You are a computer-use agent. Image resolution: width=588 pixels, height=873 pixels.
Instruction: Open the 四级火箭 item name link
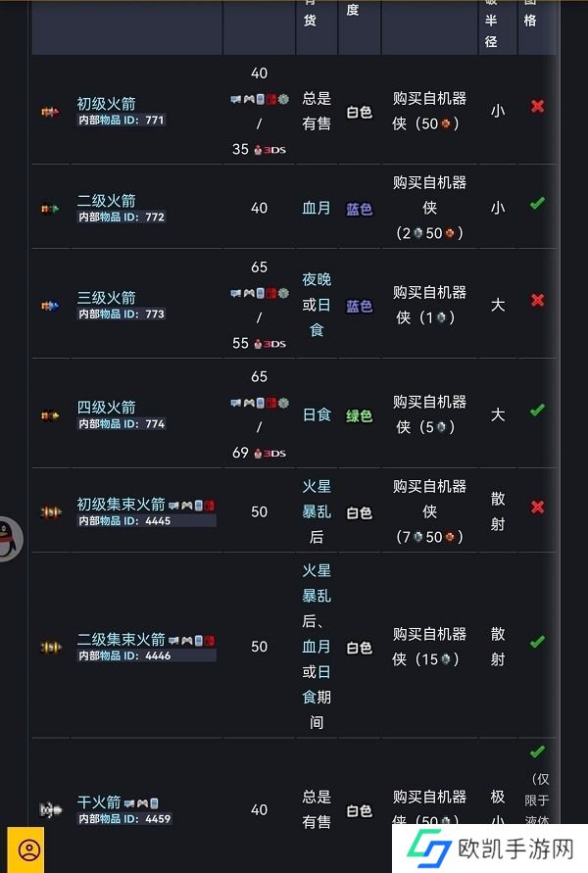[106, 407]
